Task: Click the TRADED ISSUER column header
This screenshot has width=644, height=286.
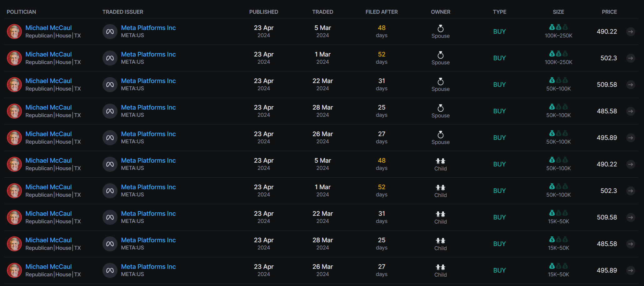Action: 122,12
